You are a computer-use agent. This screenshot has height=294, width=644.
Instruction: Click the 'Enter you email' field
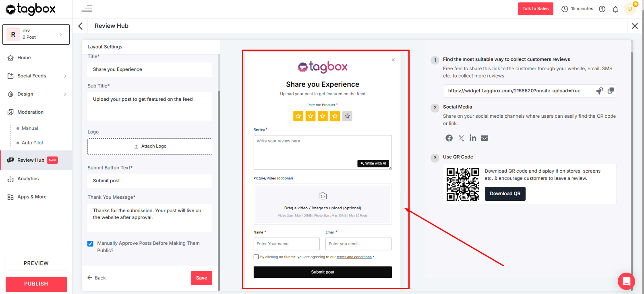358,244
